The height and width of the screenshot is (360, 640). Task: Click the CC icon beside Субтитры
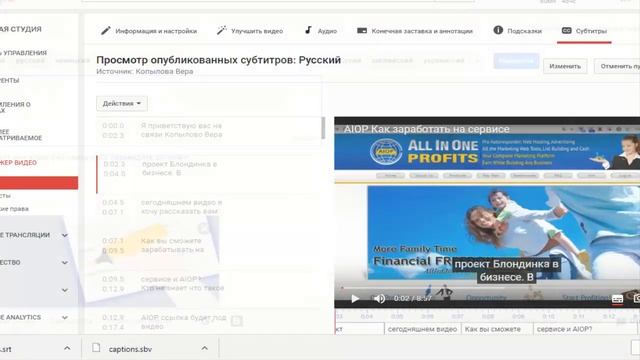pos(566,31)
